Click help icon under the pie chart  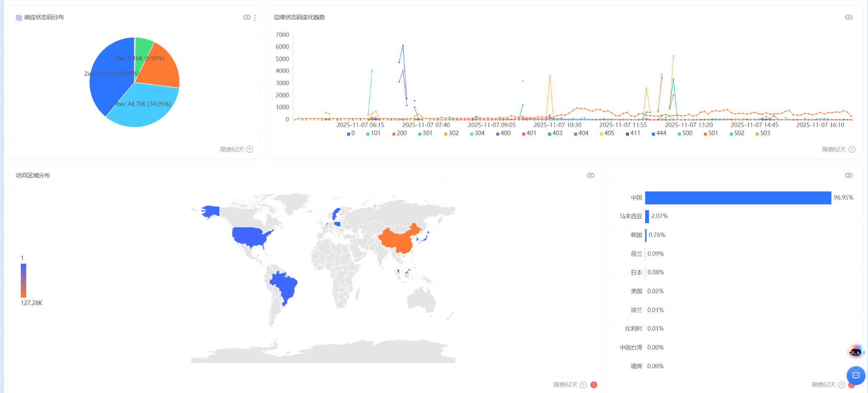(250, 149)
